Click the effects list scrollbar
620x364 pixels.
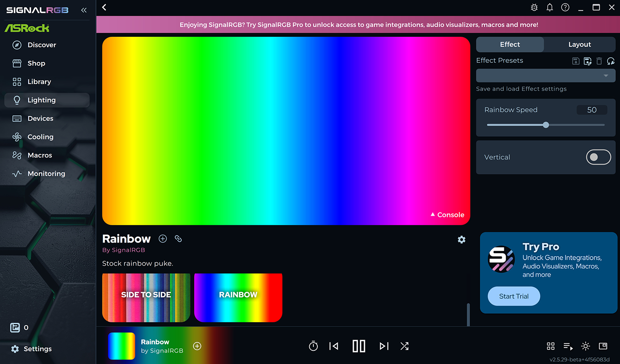[x=468, y=315]
